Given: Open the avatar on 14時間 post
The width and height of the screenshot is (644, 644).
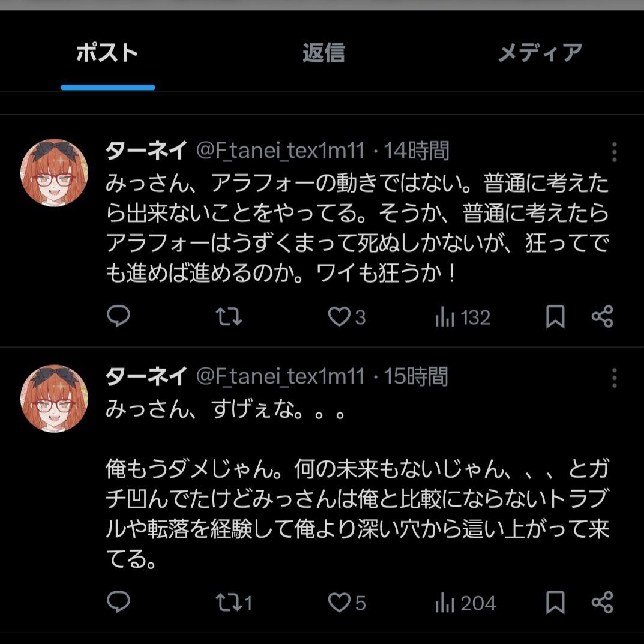Looking at the screenshot, I should click(55, 173).
